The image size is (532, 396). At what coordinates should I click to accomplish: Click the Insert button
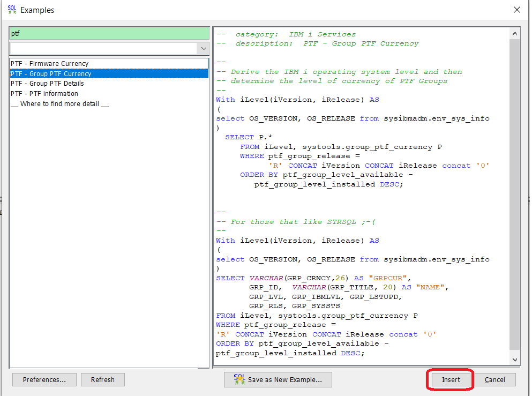451,380
